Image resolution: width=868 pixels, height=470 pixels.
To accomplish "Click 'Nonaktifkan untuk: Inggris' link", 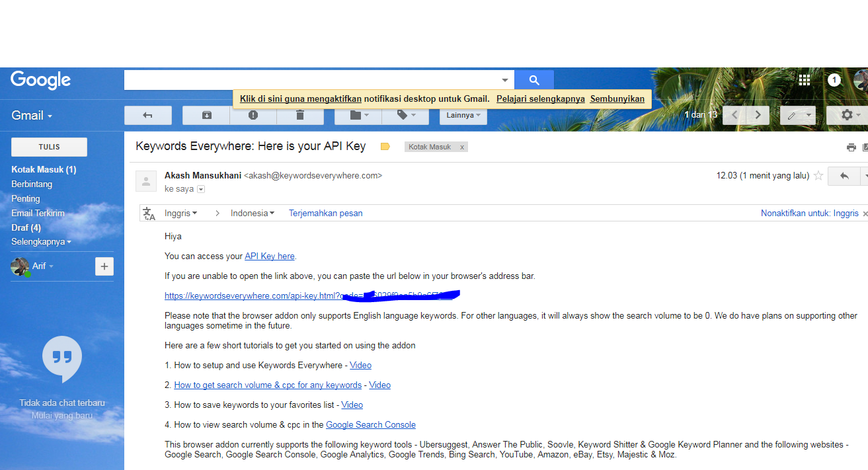I will pos(810,213).
